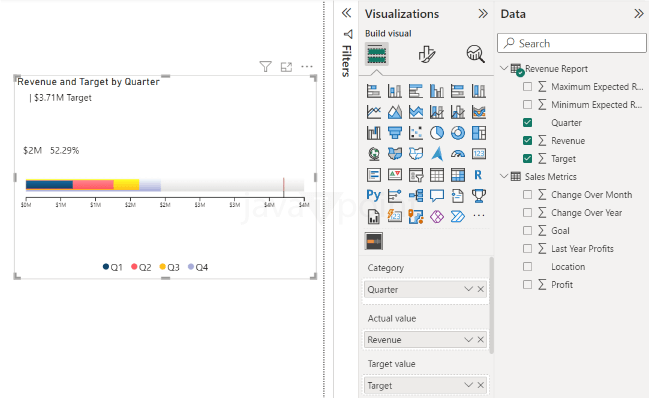Check the Change Over Year field
The image size is (649, 398).
click(x=527, y=212)
